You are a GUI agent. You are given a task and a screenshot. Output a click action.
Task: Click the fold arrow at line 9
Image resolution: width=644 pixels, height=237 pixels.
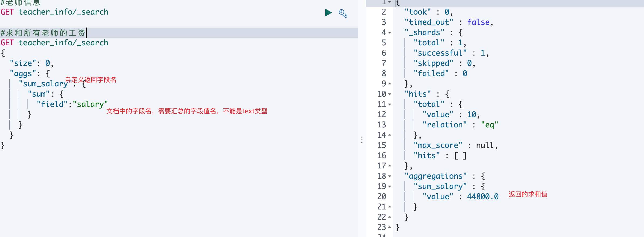[390, 84]
